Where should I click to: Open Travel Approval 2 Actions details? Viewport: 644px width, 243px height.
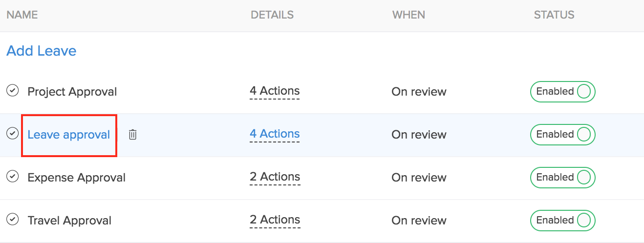(x=275, y=220)
